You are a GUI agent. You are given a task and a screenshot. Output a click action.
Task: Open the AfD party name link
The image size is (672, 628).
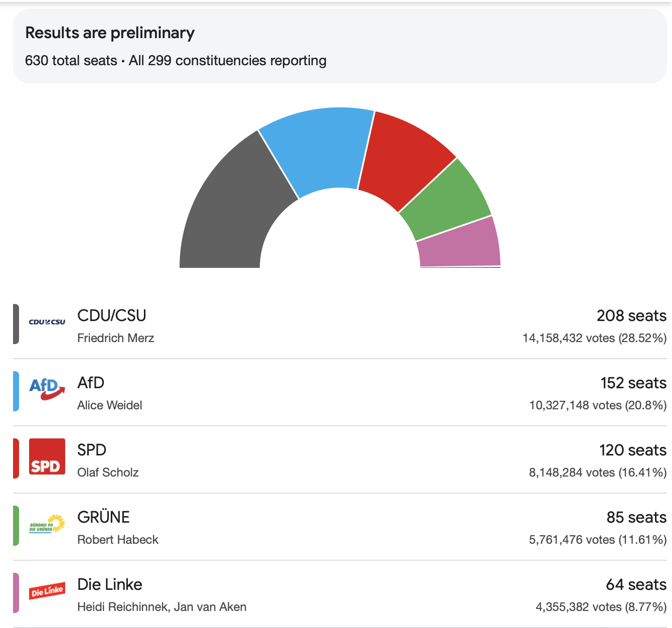[x=91, y=383]
